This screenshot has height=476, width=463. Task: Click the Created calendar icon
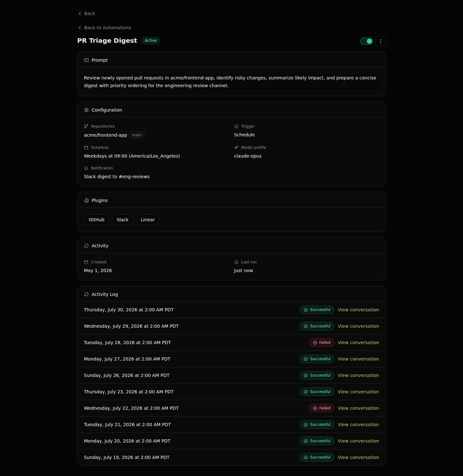86,262
